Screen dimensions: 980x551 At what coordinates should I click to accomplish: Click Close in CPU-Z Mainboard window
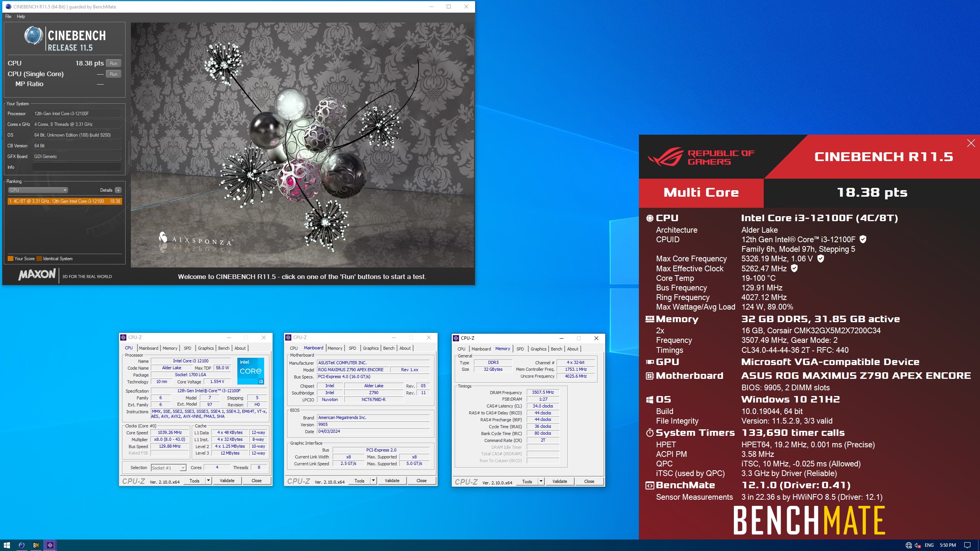pyautogui.click(x=421, y=481)
